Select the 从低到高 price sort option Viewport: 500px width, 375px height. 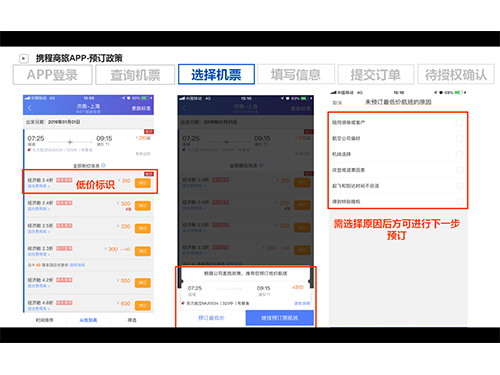point(88,320)
